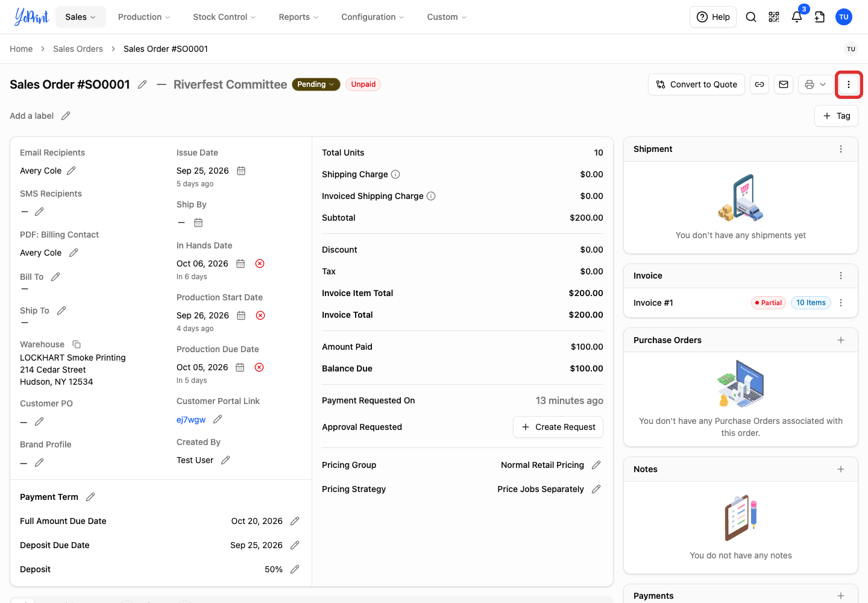Screen dimensions: 868x603
Task: Open the Ship By calendar picker
Action: (x=198, y=223)
